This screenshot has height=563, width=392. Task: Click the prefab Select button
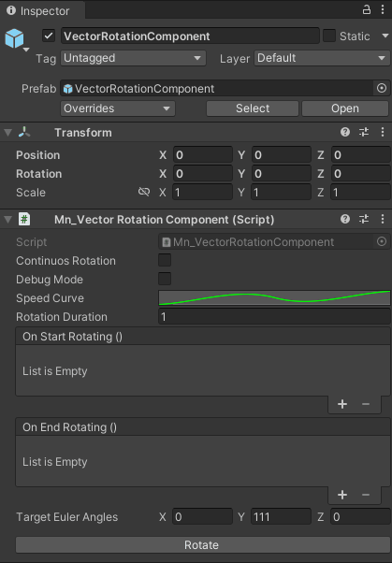pyautogui.click(x=253, y=108)
